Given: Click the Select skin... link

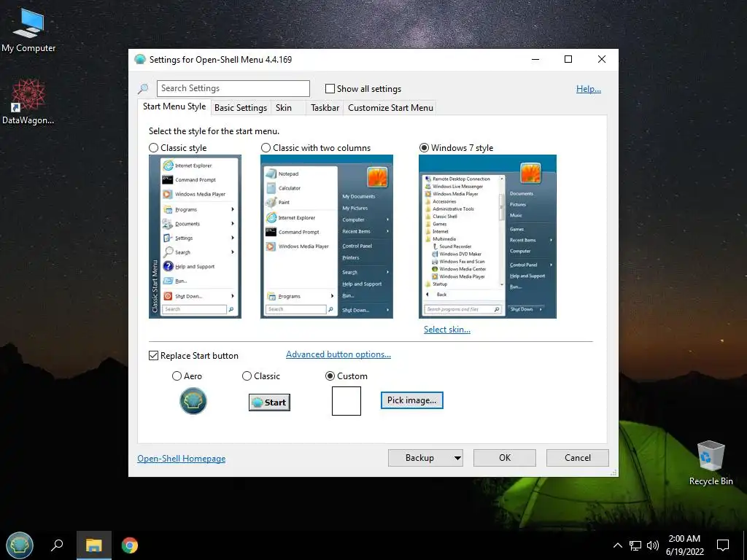Looking at the screenshot, I should point(447,330).
